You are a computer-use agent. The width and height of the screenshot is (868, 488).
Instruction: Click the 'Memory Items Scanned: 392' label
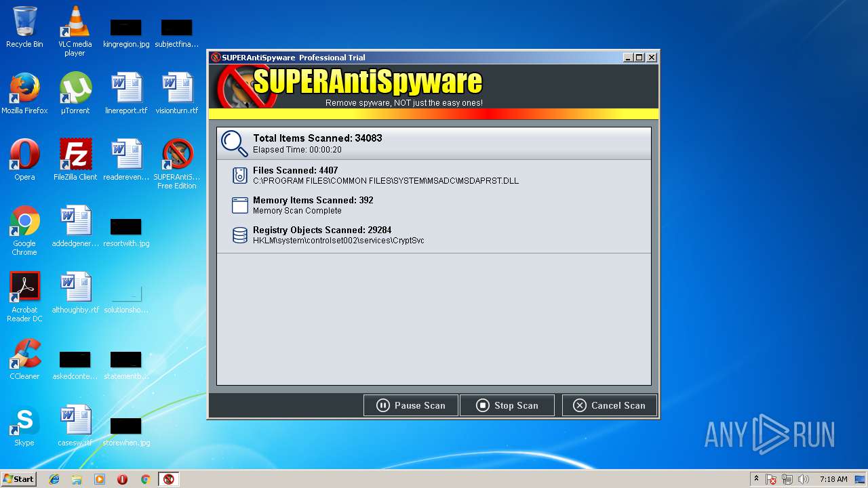click(x=313, y=201)
